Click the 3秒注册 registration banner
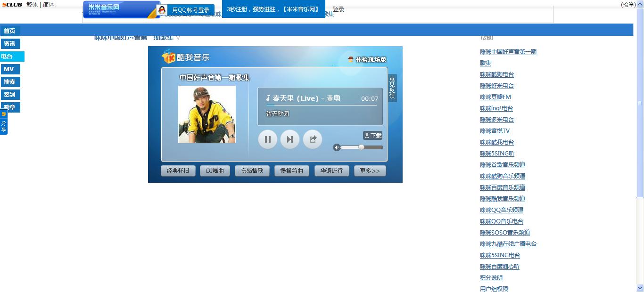 (x=273, y=9)
